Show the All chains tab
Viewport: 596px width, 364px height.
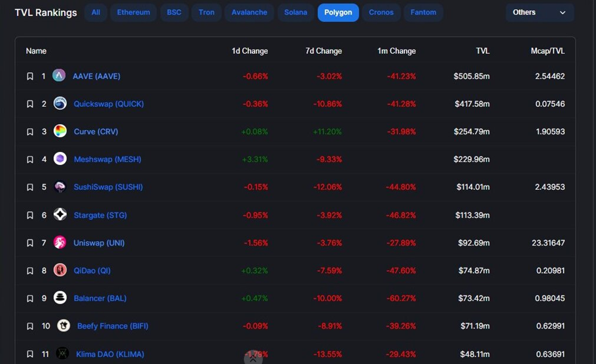(96, 12)
